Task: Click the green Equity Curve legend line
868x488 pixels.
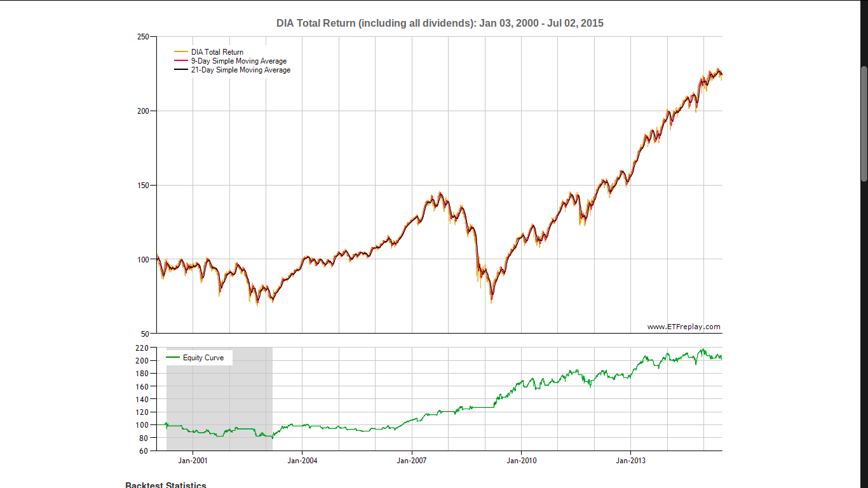Action: click(x=173, y=358)
